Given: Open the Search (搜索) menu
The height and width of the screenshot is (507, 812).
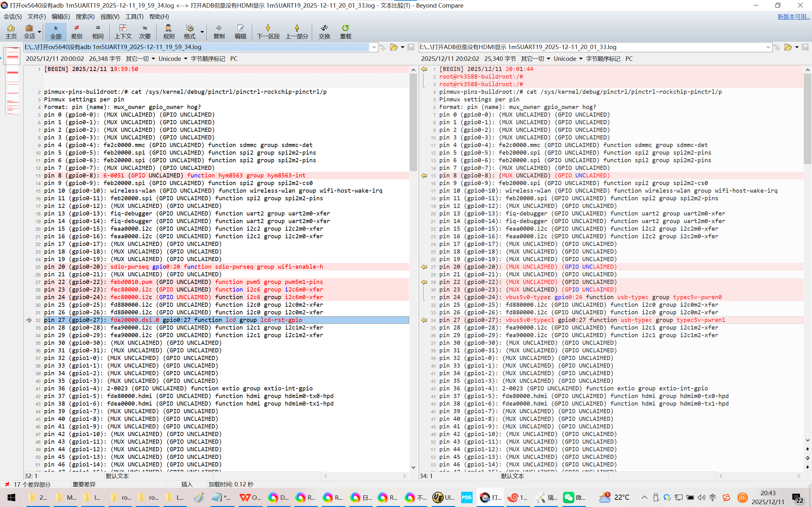Looking at the screenshot, I should click(x=85, y=16).
